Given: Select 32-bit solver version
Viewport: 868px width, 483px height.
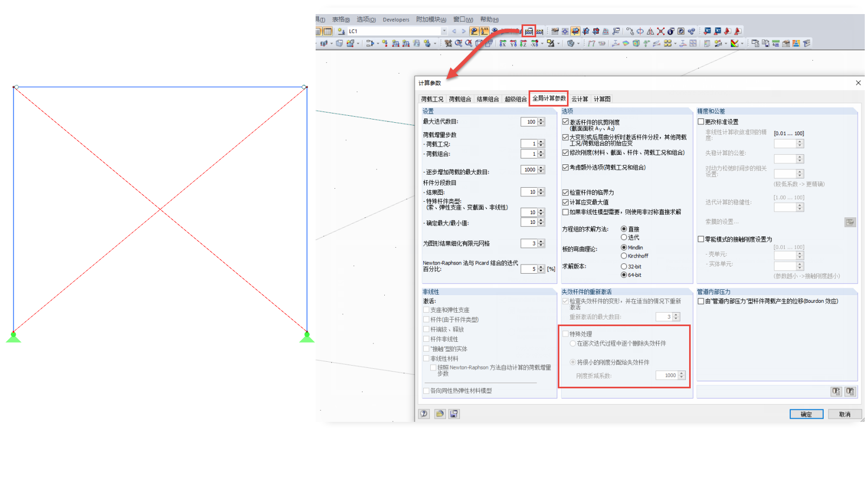Looking at the screenshot, I should (x=624, y=266).
